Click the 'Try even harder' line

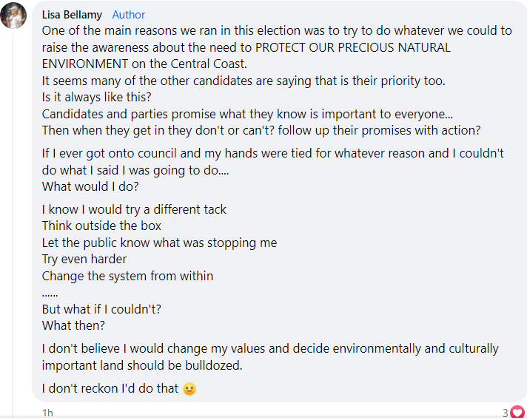tap(84, 259)
